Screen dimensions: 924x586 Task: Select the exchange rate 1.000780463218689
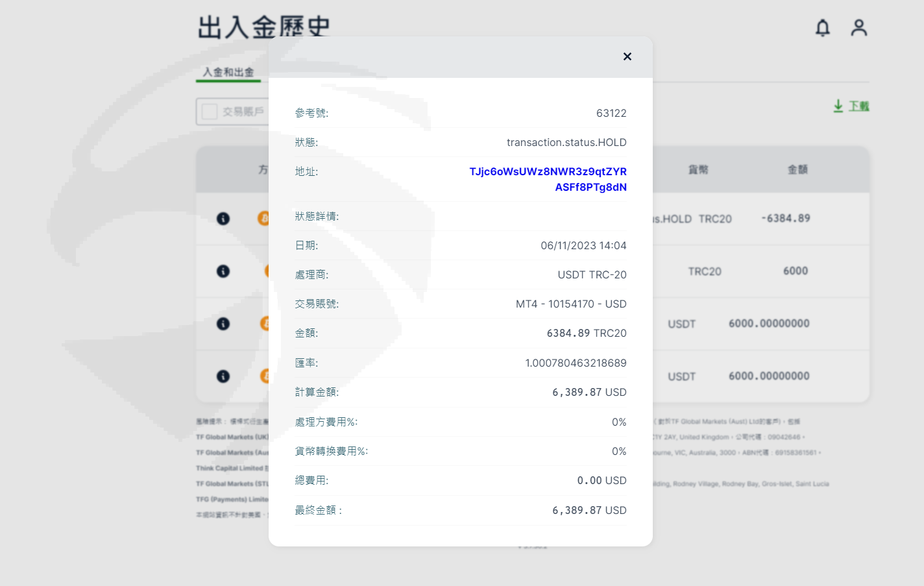pos(576,363)
